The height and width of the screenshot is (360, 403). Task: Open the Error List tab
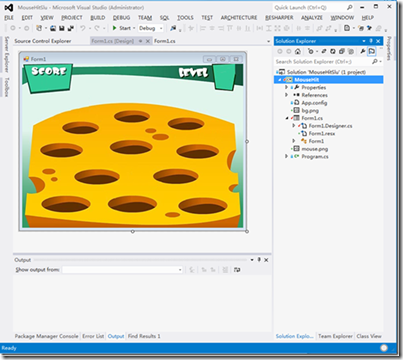tap(93, 336)
